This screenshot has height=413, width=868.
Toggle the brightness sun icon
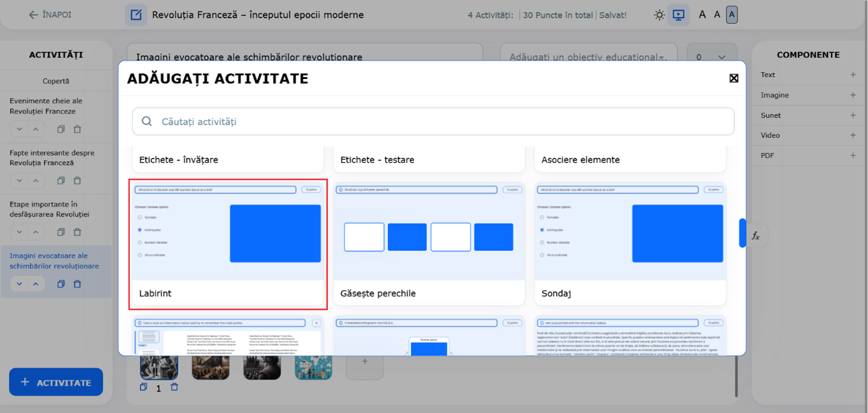[659, 15]
